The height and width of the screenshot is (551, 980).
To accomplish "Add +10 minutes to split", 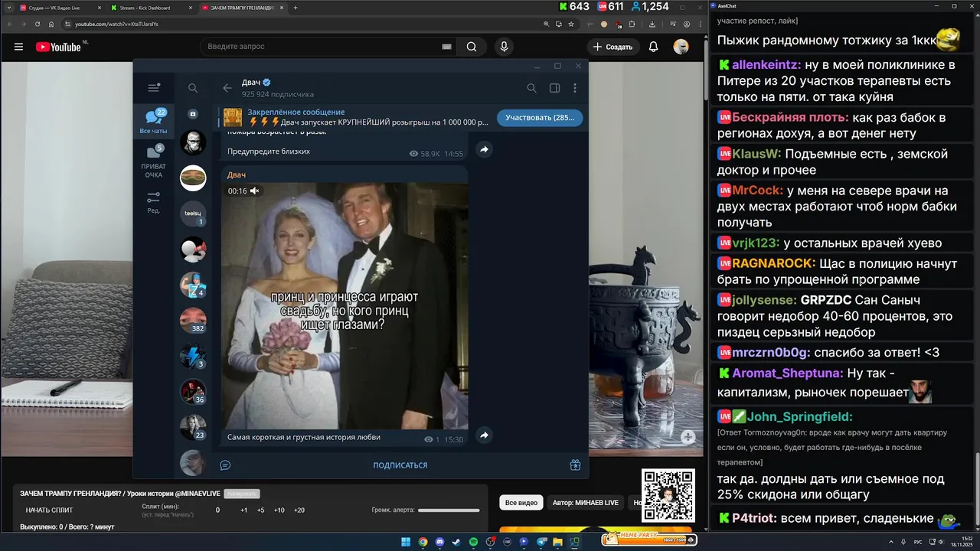I will [x=279, y=510].
